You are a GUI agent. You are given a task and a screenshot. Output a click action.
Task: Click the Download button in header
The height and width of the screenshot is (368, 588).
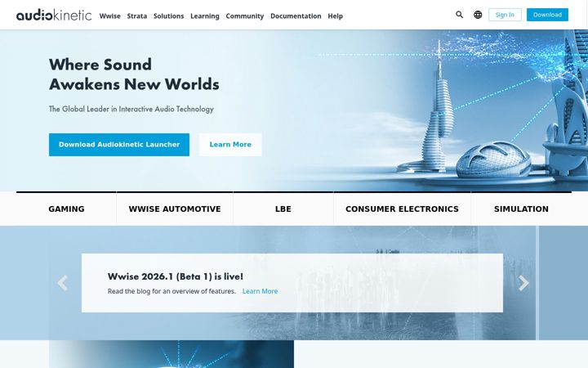tap(547, 15)
